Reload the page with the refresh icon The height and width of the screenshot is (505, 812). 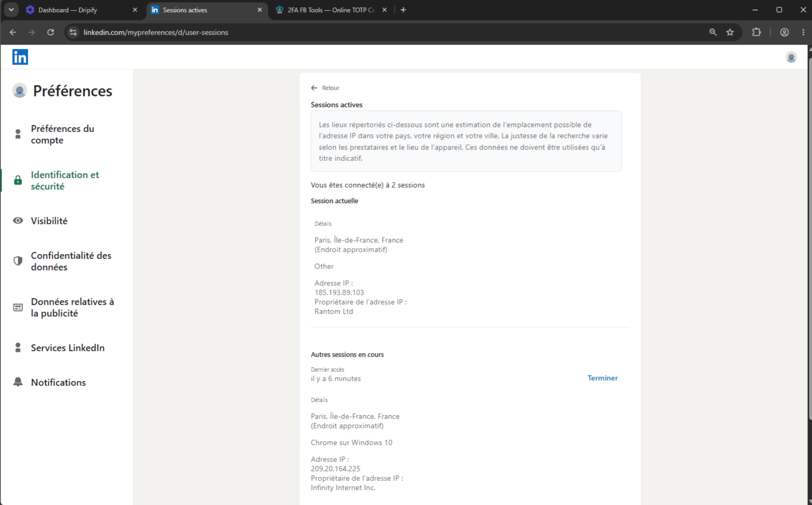(50, 32)
